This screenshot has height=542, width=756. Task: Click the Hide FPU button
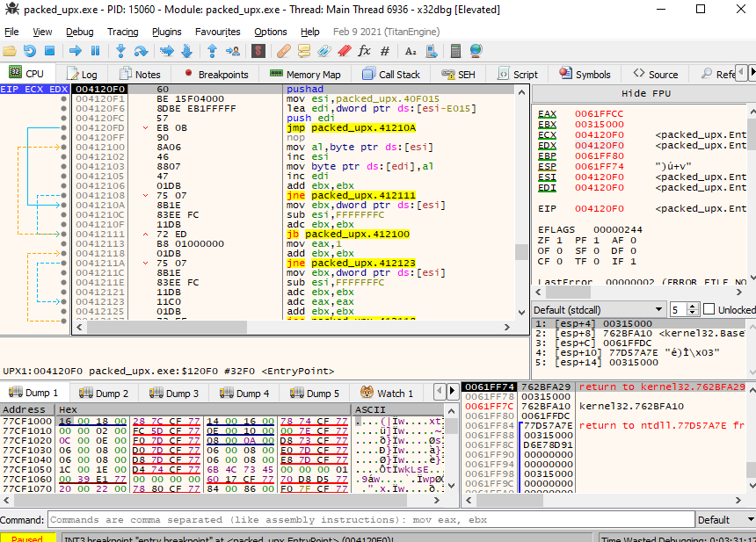coord(645,93)
